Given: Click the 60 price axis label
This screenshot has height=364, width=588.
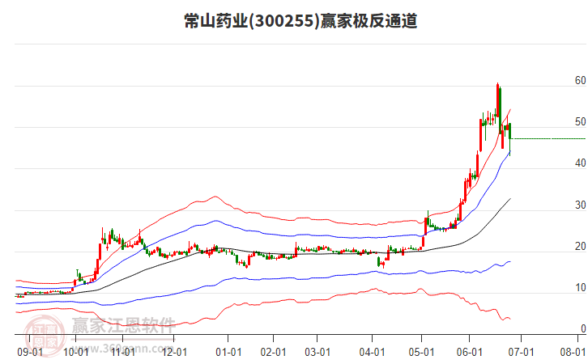Looking at the screenshot, I should tap(580, 81).
